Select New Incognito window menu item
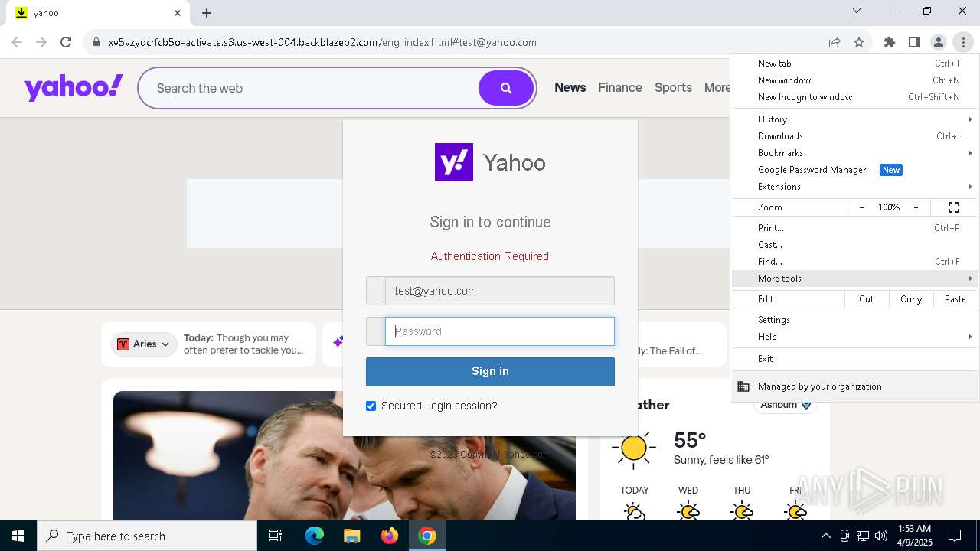Viewport: 980px width, 551px height. pyautogui.click(x=855, y=97)
